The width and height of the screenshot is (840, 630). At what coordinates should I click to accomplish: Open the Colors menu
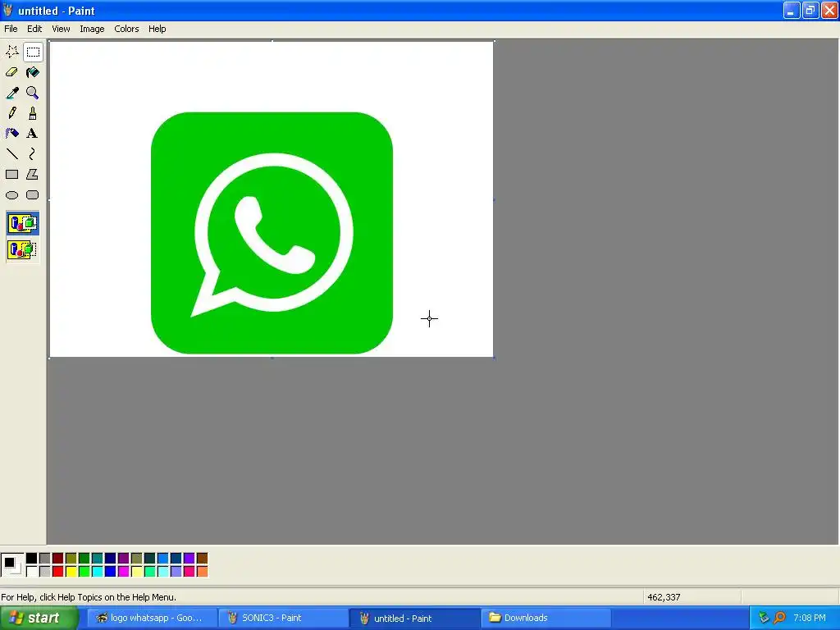click(x=126, y=29)
